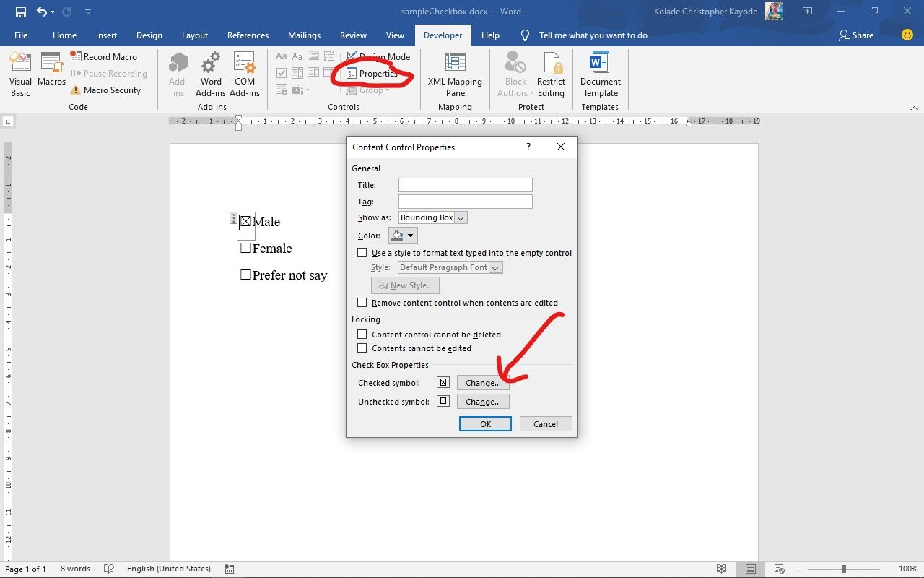Insert a Picture content control
Image resolution: width=924 pixels, height=578 pixels.
pos(313,56)
